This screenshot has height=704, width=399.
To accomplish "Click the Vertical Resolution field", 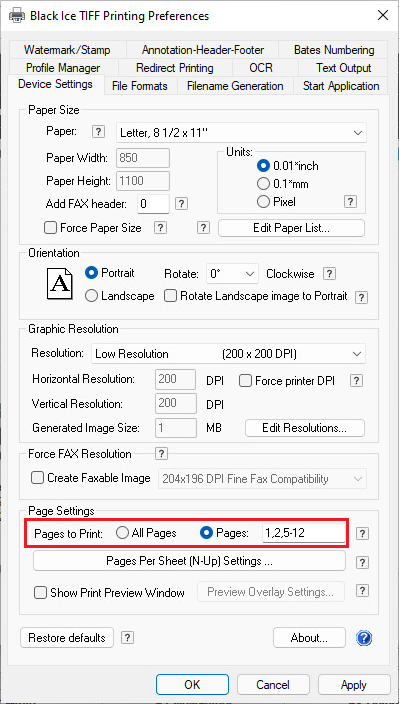I will (x=176, y=403).
